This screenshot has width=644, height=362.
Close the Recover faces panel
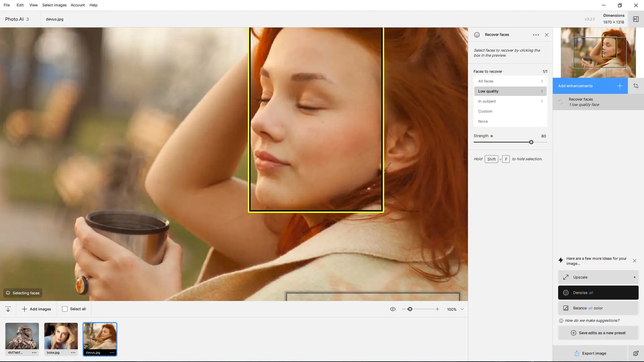(x=547, y=35)
